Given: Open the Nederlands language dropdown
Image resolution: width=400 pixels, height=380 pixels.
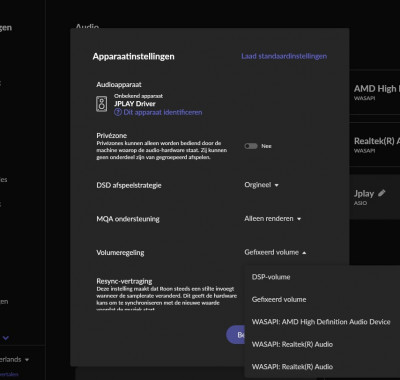Looking at the screenshot, I should (x=14, y=359).
